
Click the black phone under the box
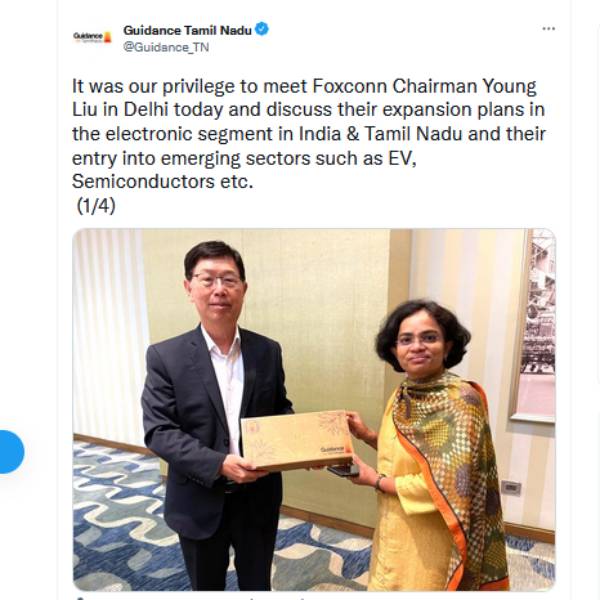343,470
